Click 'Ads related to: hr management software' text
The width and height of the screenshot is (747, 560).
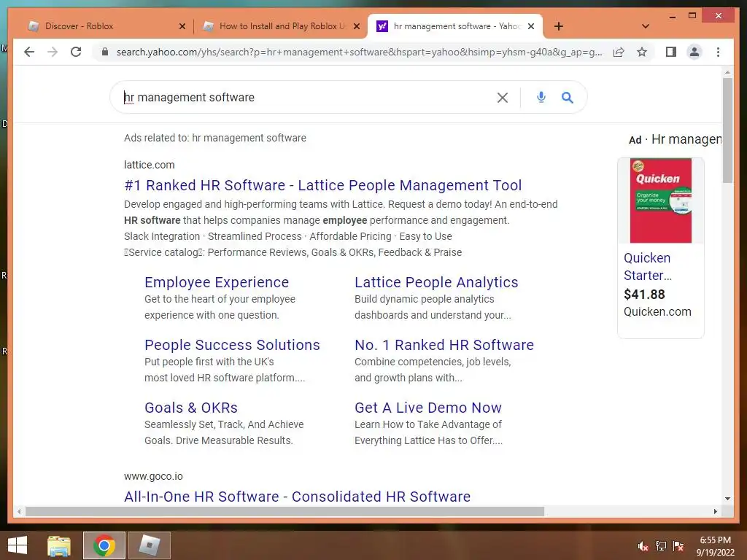point(215,138)
